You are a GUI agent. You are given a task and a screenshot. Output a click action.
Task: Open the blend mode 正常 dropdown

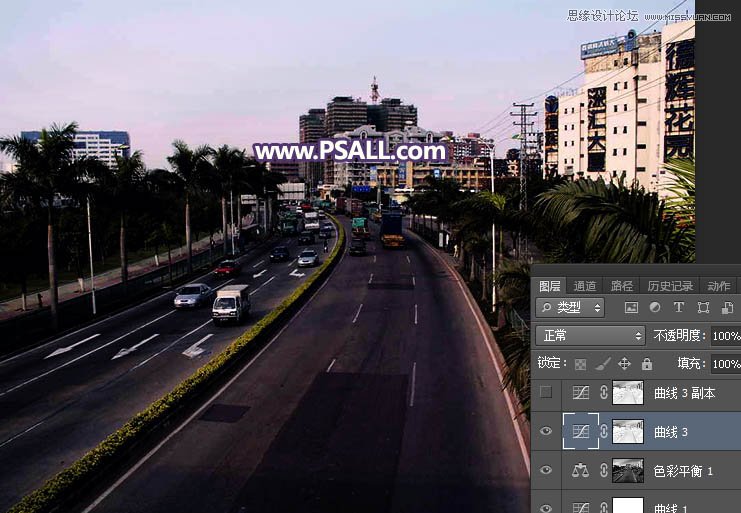tap(590, 336)
